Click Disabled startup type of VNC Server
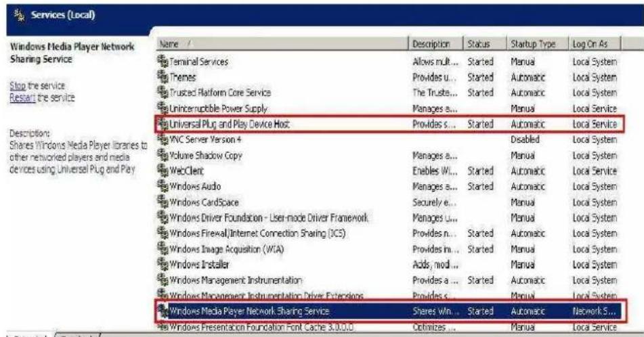Image resolution: width=644 pixels, height=337 pixels. point(525,139)
